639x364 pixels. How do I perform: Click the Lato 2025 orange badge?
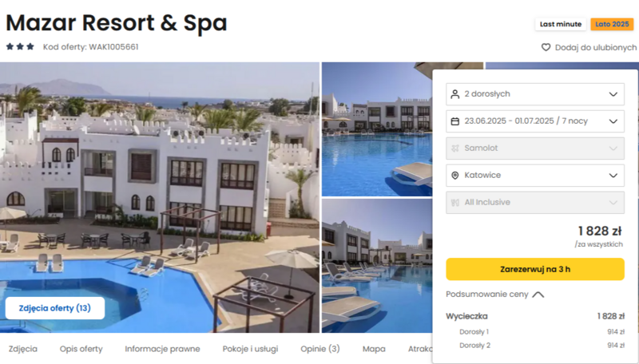coord(612,24)
